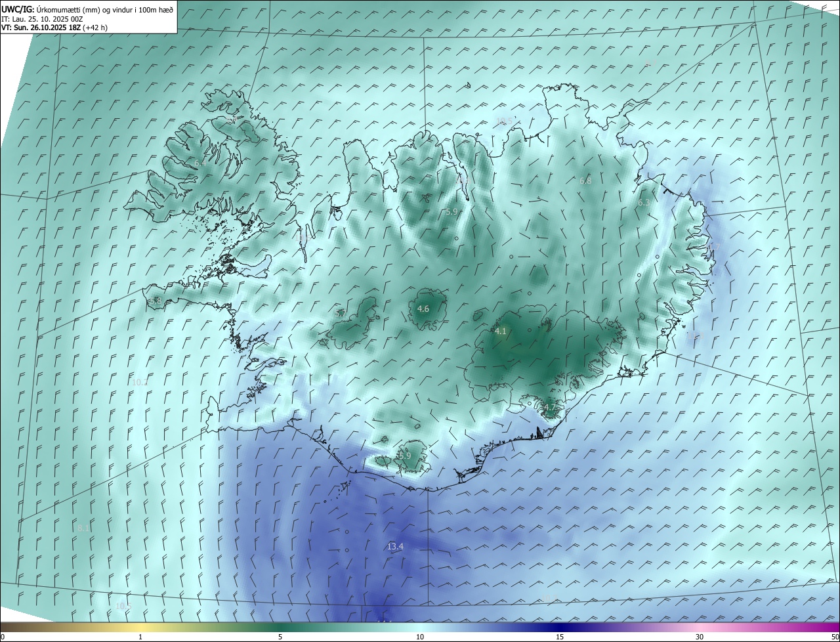
Task: Click the 15 label on the color scale
Action: pyautogui.click(x=560, y=637)
